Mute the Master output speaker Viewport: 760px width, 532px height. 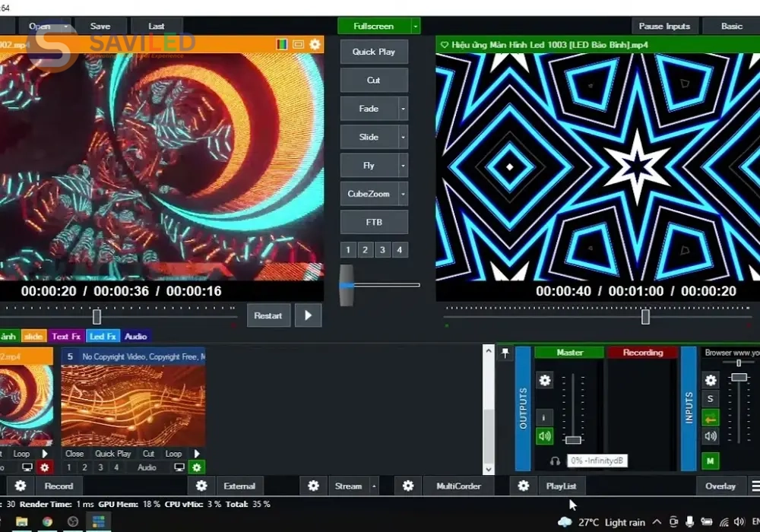(x=545, y=436)
